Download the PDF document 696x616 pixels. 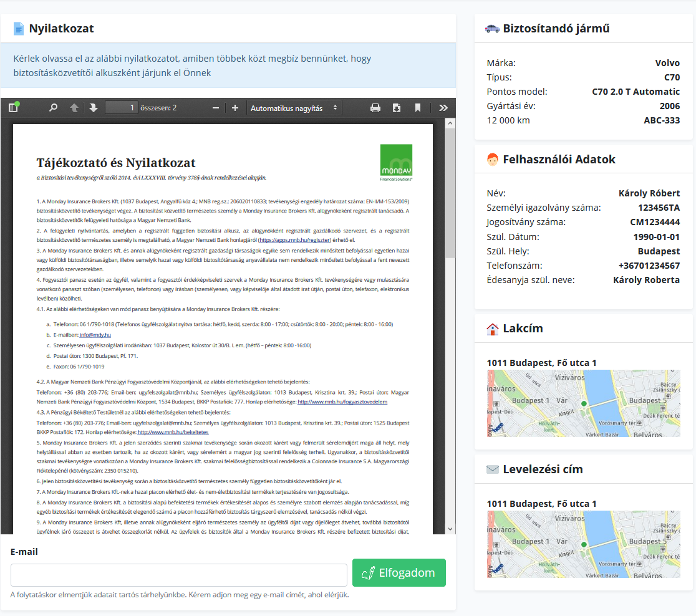(x=397, y=108)
